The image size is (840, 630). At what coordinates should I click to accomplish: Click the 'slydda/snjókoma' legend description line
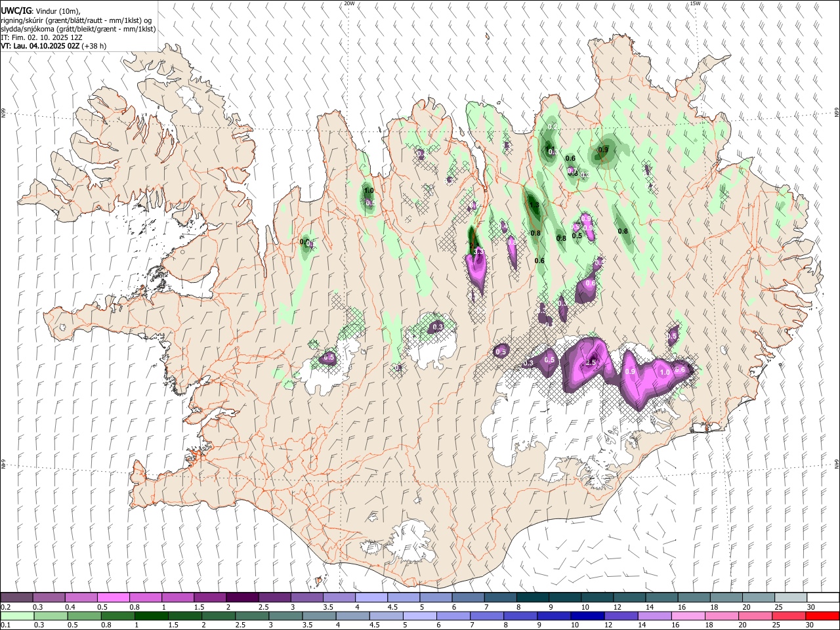[78, 29]
